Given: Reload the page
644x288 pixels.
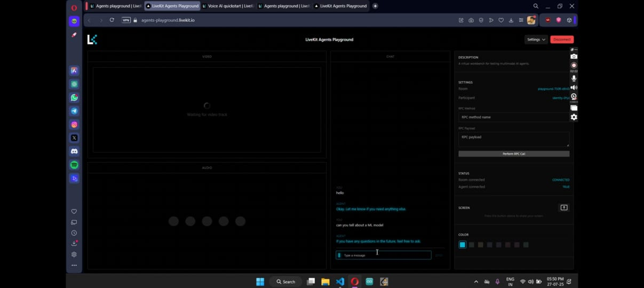Looking at the screenshot, I should click(112, 20).
